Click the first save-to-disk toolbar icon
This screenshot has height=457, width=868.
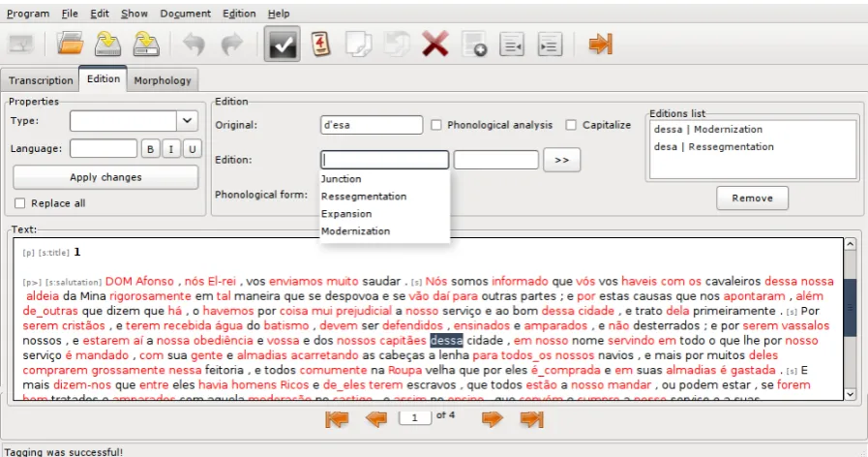tap(108, 44)
